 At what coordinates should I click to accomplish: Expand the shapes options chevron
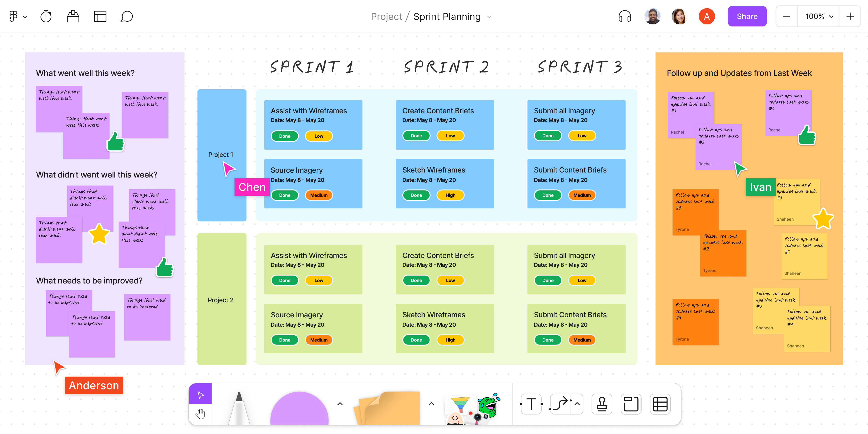coord(340,404)
